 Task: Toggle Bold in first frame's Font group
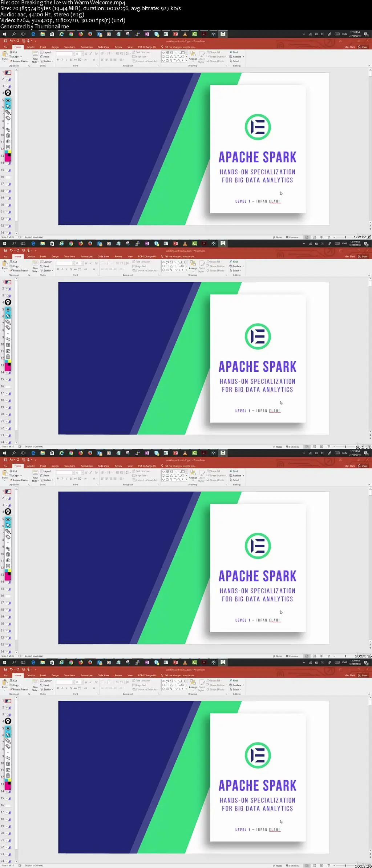[x=58, y=60]
